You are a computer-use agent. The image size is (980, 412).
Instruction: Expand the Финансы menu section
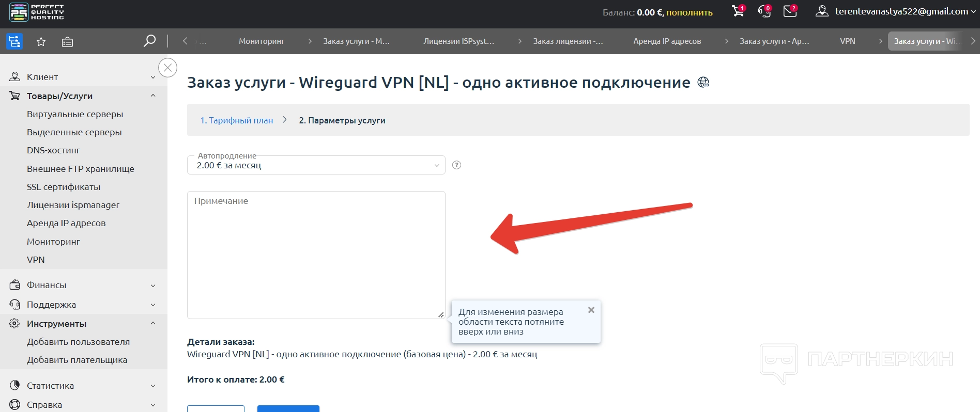[153, 286]
